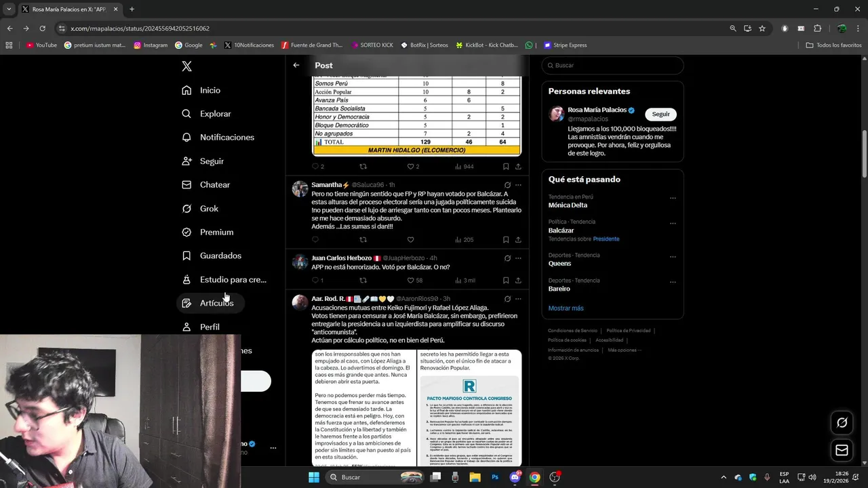Screen dimensions: 868x488
Task: Open Grok explain on Aar. Rod. R. post
Action: [507, 298]
